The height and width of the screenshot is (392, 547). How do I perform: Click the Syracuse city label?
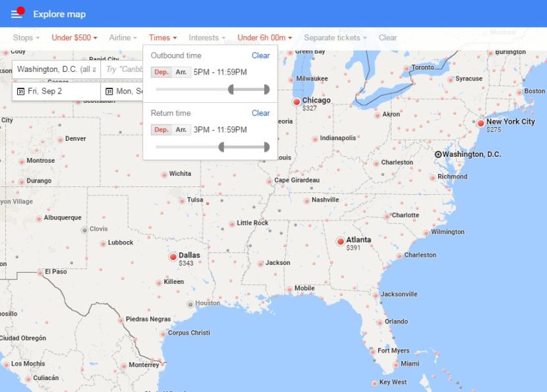coord(469,78)
